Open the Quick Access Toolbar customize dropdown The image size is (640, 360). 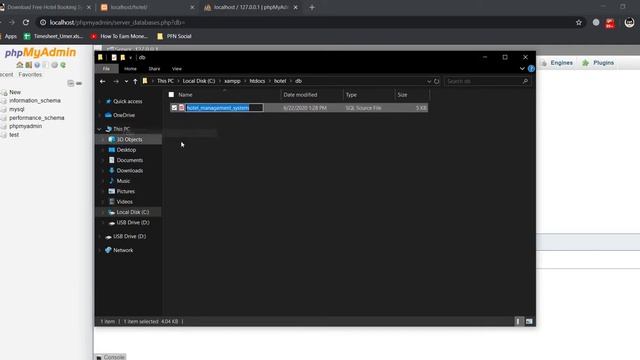click(x=131, y=58)
